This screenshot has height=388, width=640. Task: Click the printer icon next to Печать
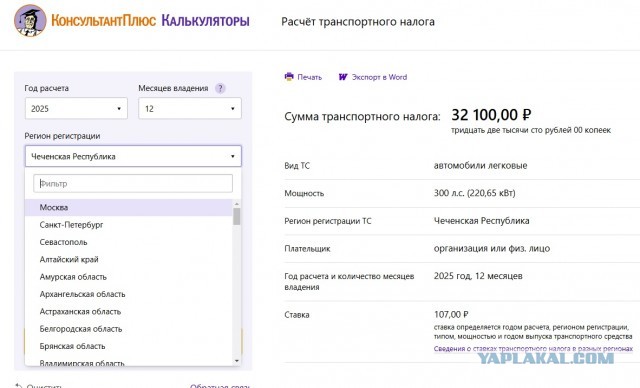[x=289, y=76]
